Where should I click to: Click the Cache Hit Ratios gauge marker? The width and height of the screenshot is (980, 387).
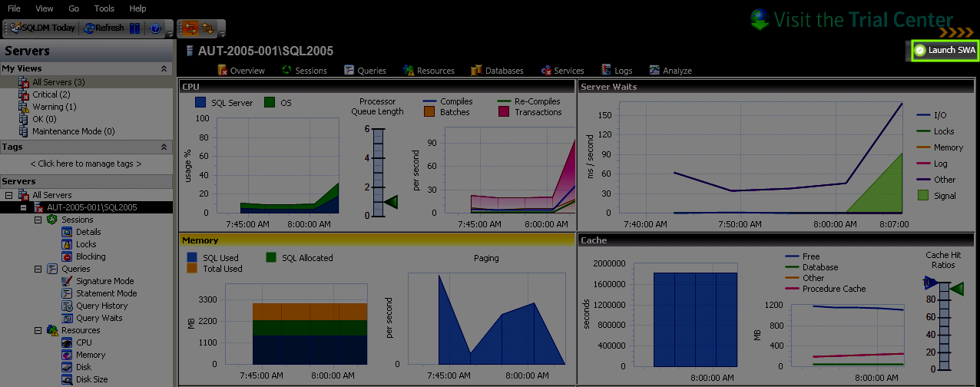click(956, 289)
